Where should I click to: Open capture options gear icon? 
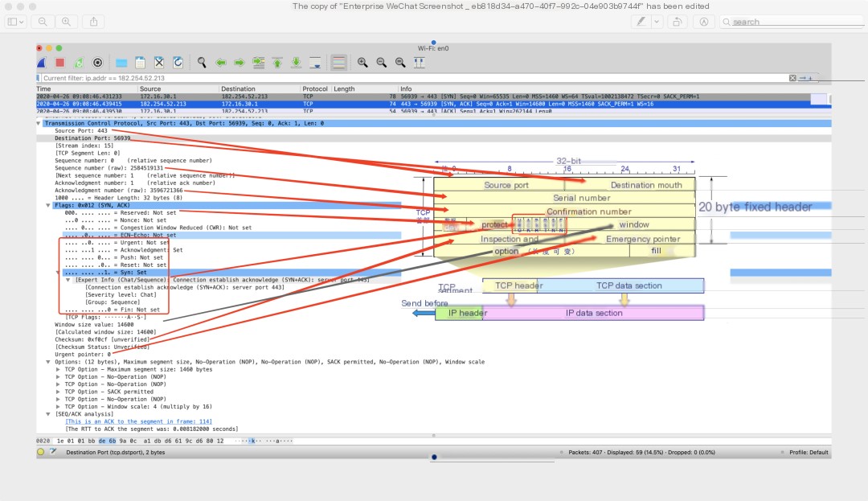point(98,63)
